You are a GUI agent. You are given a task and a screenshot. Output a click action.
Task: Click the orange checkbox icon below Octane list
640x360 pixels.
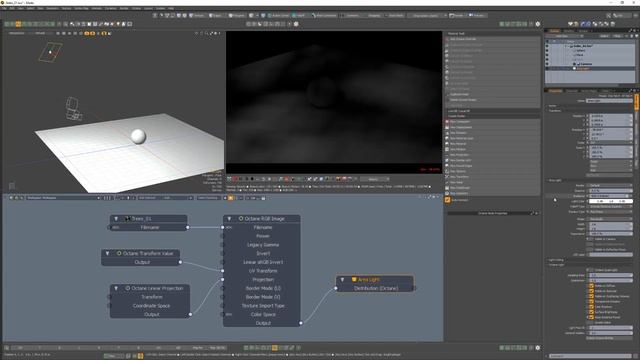[447, 200]
